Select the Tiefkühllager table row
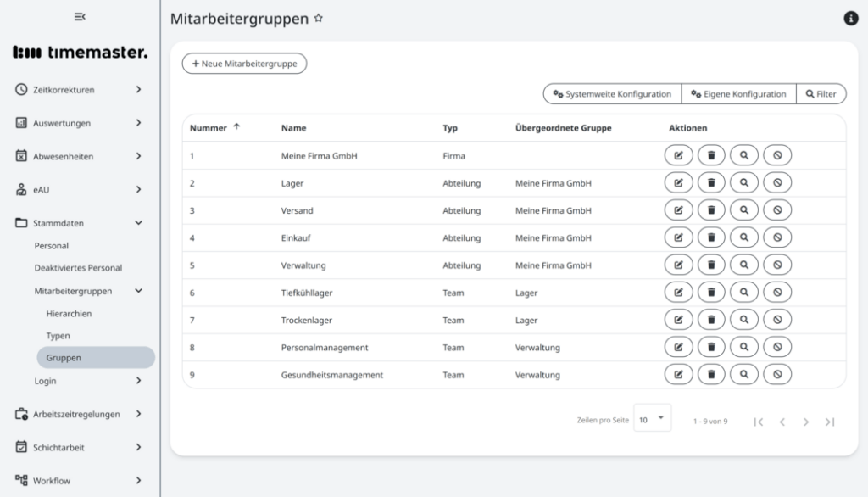The height and width of the screenshot is (497, 868). [381, 292]
